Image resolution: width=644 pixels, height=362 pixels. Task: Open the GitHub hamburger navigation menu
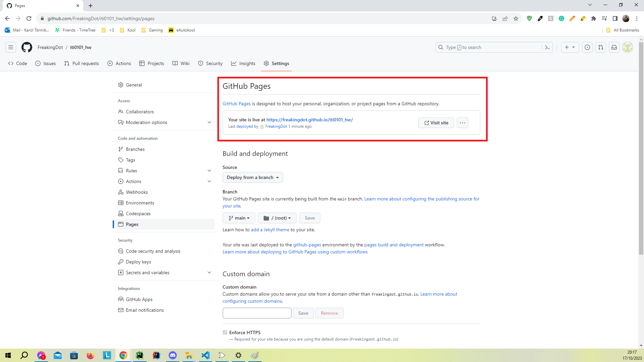pyautogui.click(x=11, y=47)
